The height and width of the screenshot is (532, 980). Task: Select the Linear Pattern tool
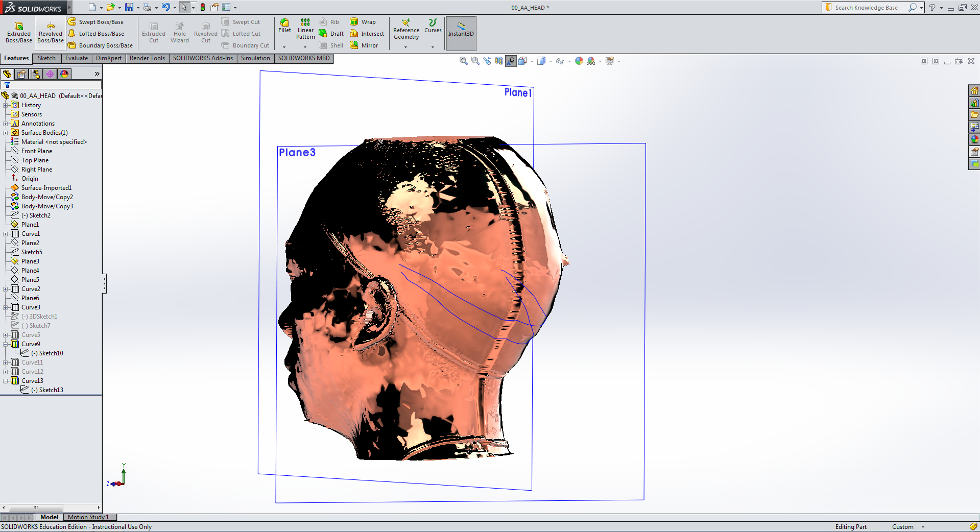305,29
